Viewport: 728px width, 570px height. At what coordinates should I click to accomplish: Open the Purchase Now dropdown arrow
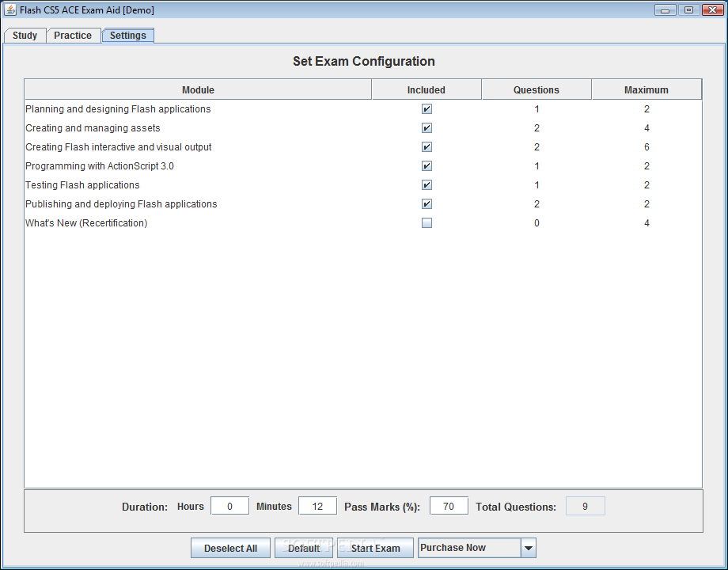click(x=529, y=548)
